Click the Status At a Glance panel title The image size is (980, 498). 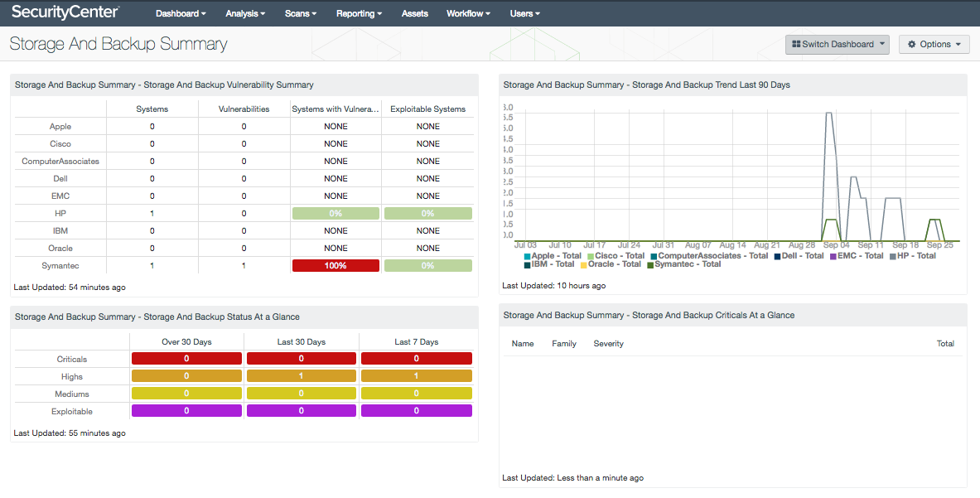coord(157,317)
